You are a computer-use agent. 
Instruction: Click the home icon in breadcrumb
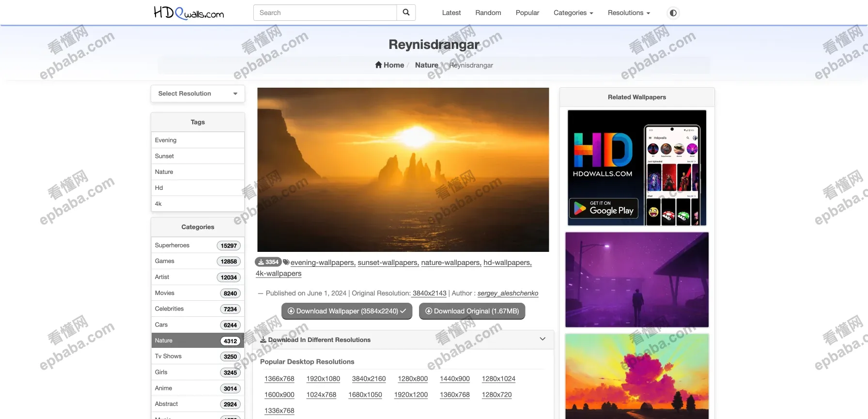pos(378,65)
